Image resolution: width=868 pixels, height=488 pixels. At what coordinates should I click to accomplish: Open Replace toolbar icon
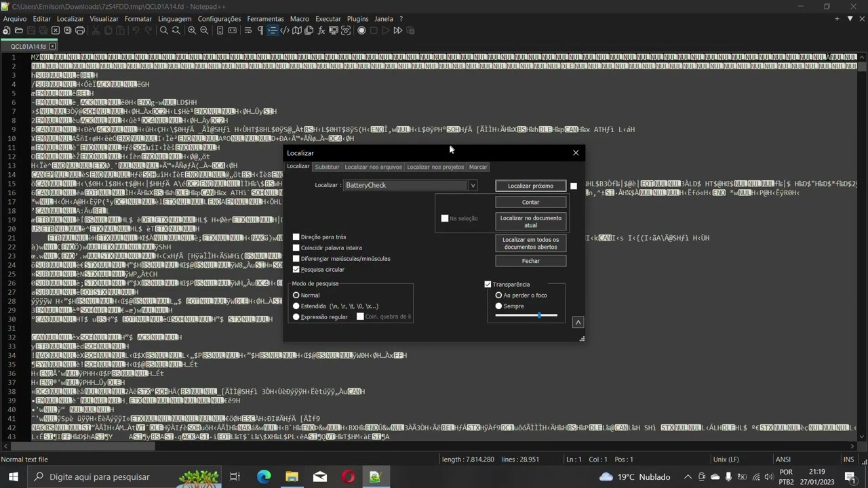click(x=176, y=30)
